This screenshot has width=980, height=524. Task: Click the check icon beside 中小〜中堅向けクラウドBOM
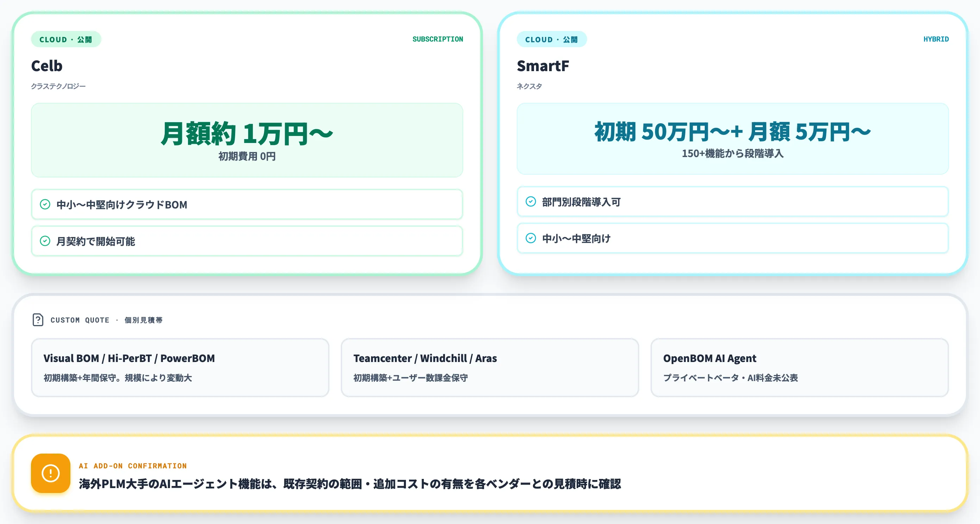point(45,204)
